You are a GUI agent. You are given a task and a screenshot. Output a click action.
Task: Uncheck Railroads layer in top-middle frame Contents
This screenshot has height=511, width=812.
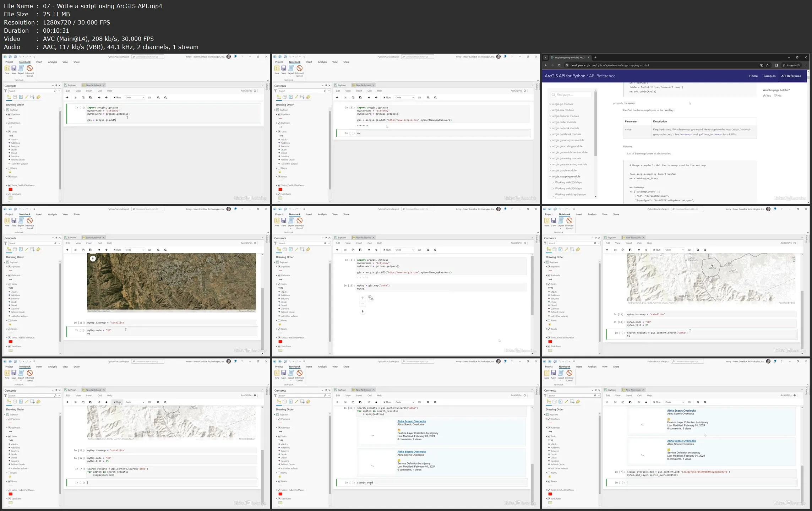[279, 123]
